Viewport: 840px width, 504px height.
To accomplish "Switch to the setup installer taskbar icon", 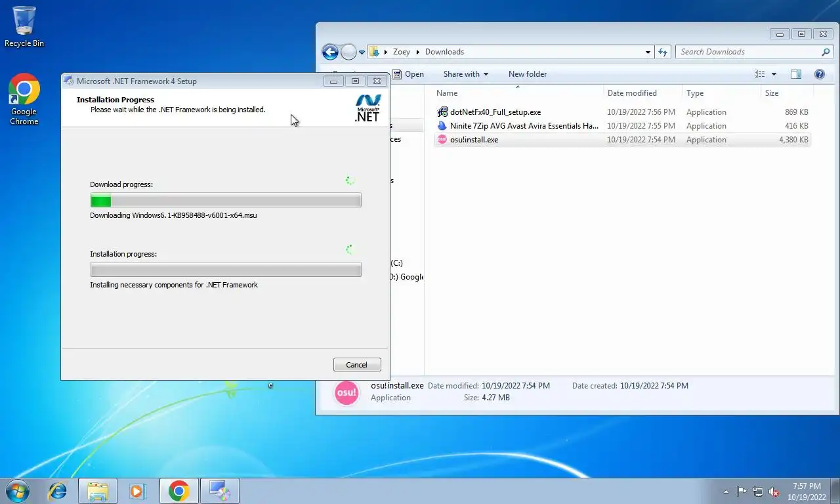I will (x=219, y=491).
